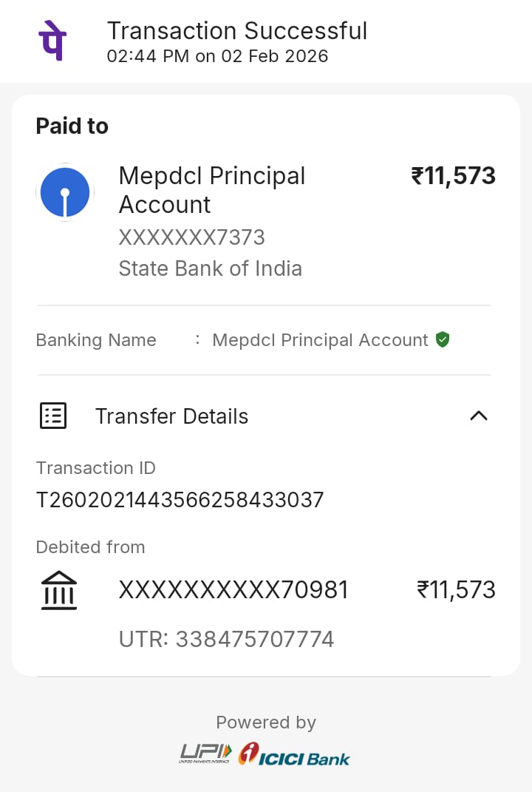
Task: Tap the payee account number XXXXXXX7373
Action: click(x=192, y=237)
